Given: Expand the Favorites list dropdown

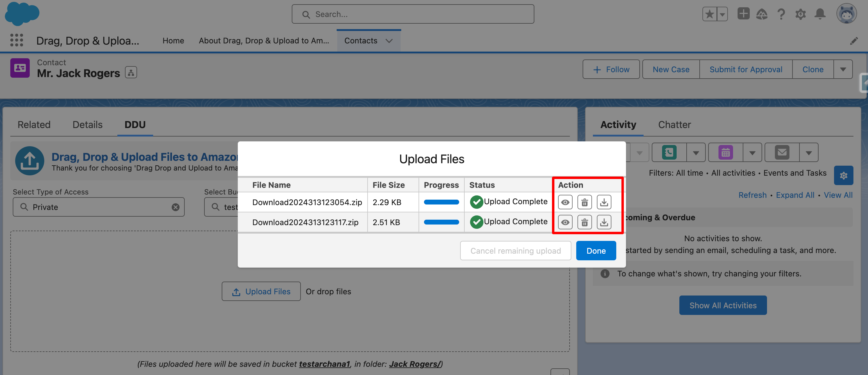Looking at the screenshot, I should pos(722,14).
